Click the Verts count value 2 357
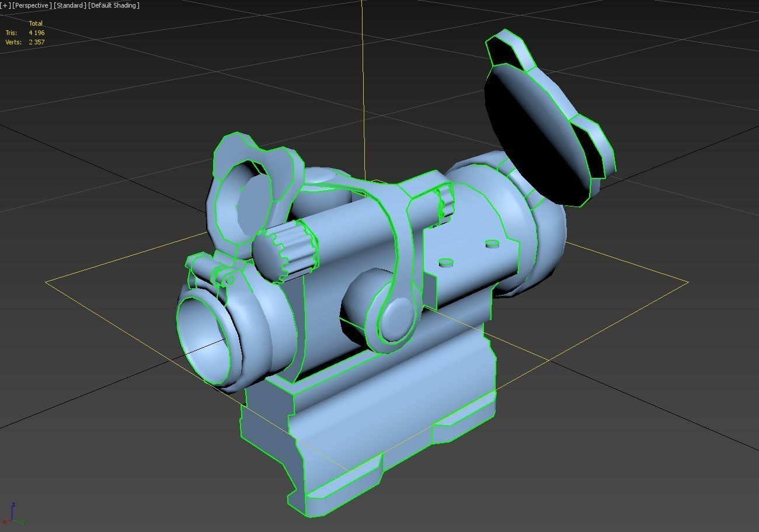The height and width of the screenshot is (532, 759). click(37, 42)
